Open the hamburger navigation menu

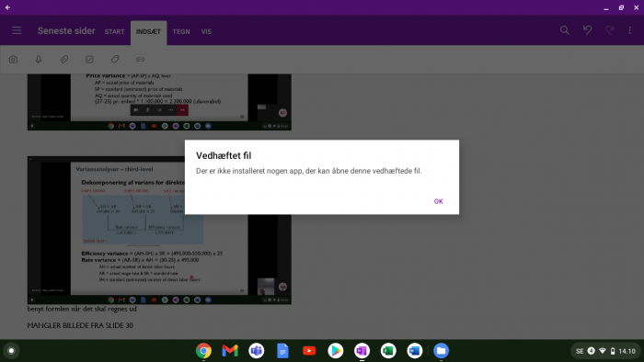17,30
